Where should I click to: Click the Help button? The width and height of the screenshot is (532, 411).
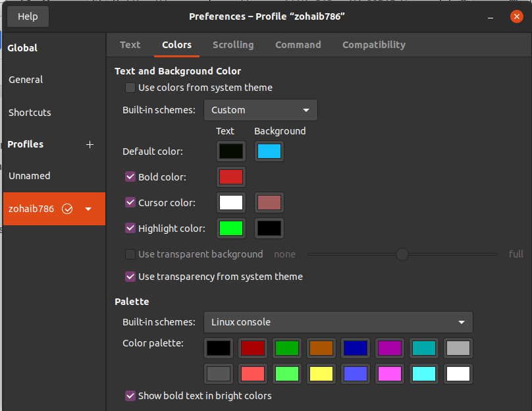pyautogui.click(x=28, y=16)
